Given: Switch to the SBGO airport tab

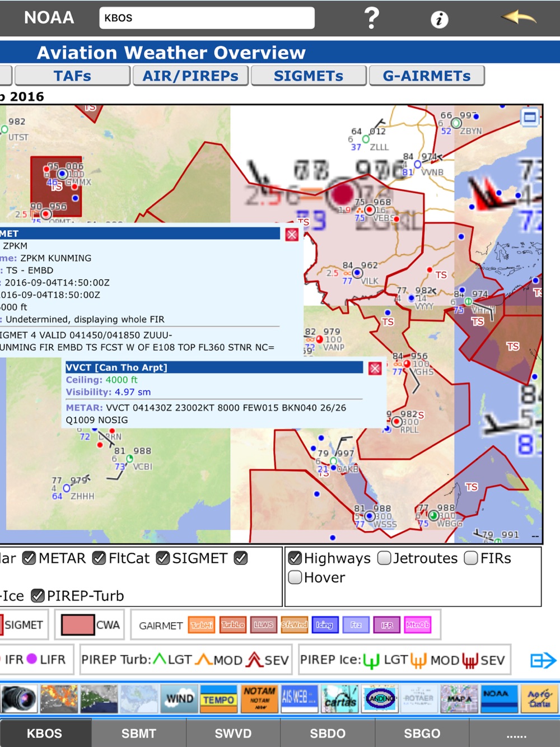Looking at the screenshot, I should click(422, 733).
